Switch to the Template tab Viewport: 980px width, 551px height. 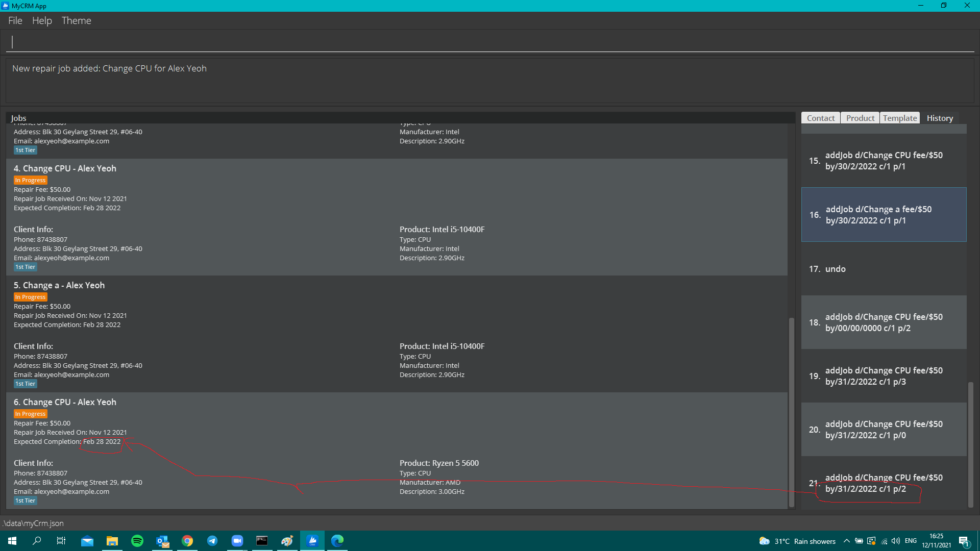(900, 118)
